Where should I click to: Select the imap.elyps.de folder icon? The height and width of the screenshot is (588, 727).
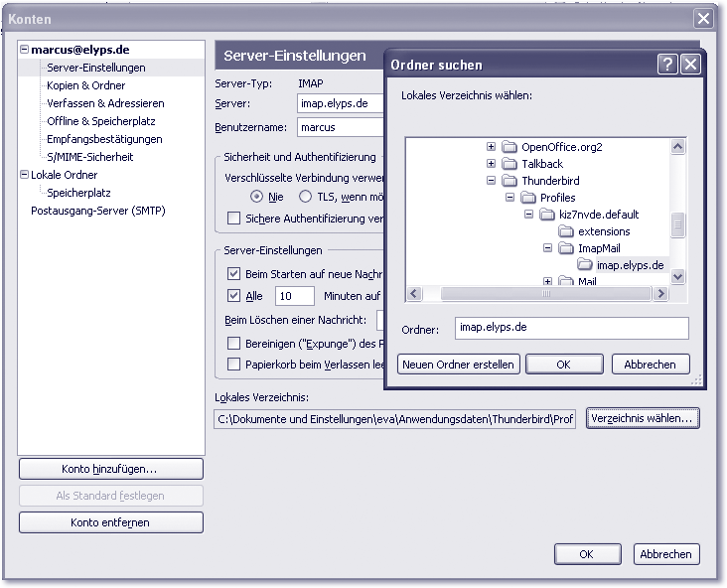[x=585, y=265]
